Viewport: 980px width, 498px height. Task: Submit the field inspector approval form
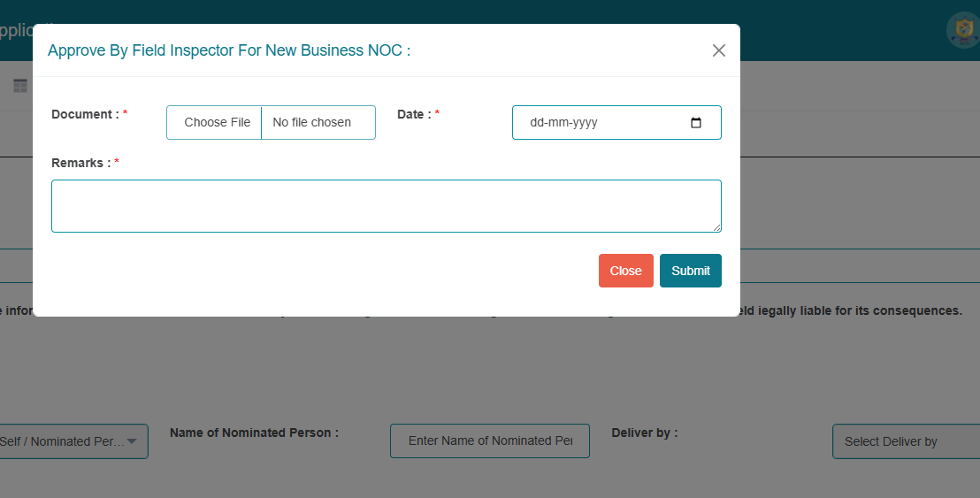pyautogui.click(x=690, y=271)
